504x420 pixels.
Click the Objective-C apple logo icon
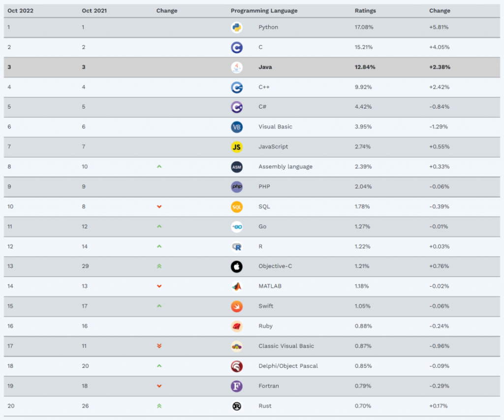[237, 267]
